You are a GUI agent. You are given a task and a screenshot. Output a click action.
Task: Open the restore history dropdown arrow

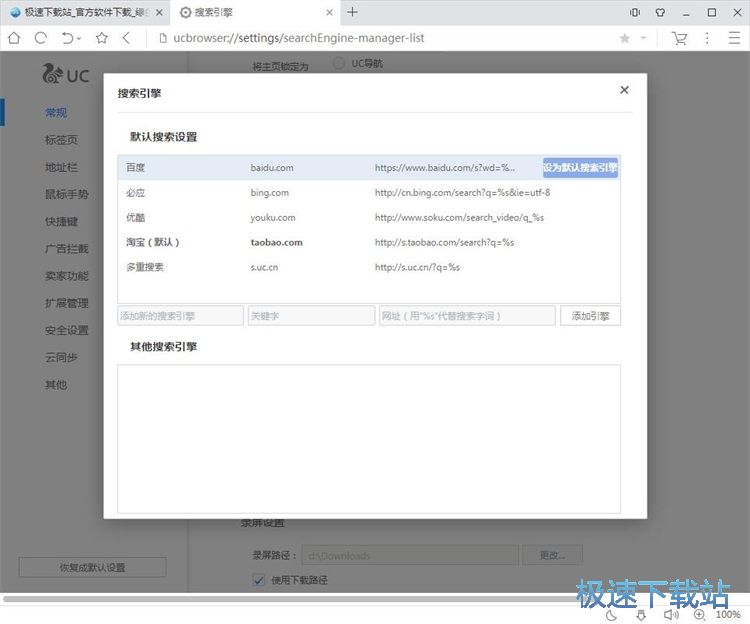(x=79, y=39)
